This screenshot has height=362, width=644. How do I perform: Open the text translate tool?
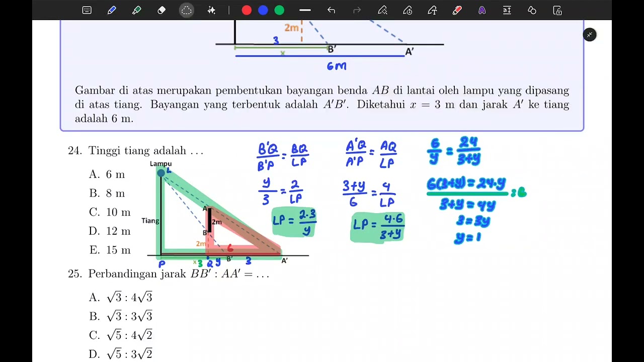click(507, 10)
